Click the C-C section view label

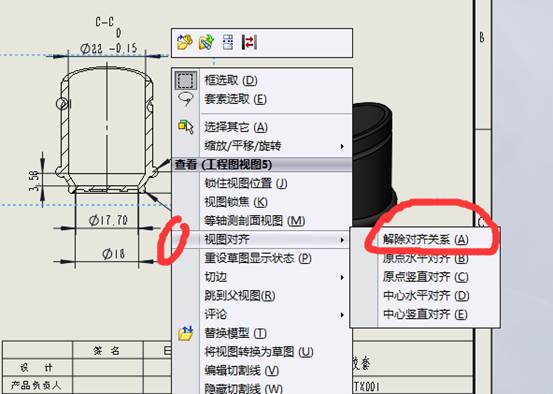click(104, 22)
